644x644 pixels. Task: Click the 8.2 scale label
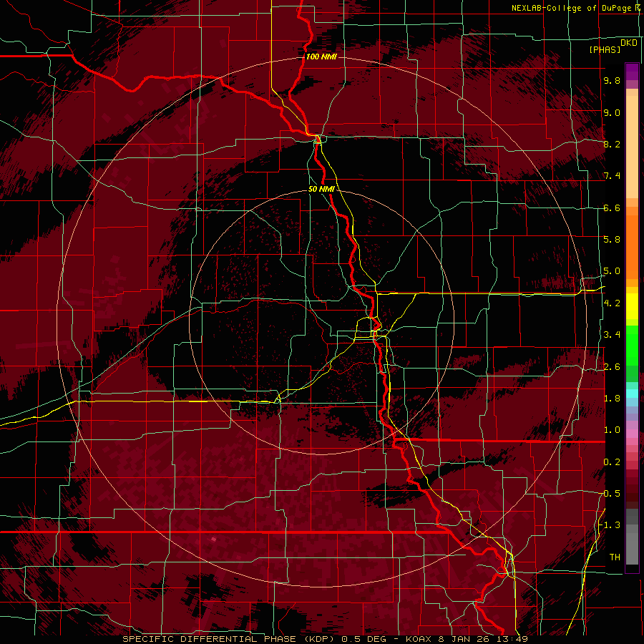tap(612, 144)
